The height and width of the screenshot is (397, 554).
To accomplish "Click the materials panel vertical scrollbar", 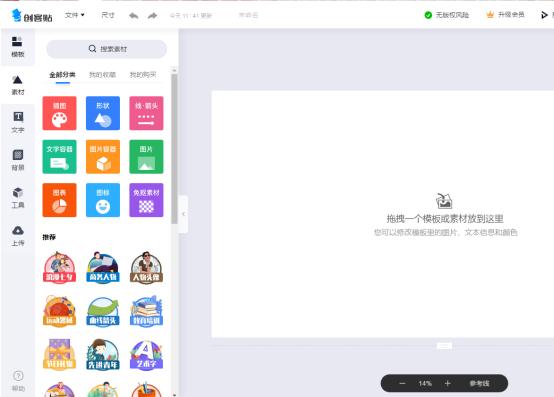I will [x=174, y=148].
